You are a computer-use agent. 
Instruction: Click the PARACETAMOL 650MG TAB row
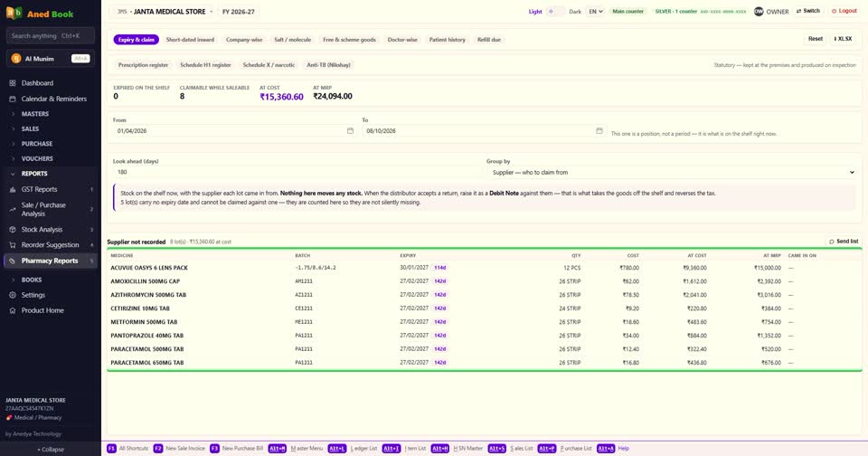[x=485, y=363]
